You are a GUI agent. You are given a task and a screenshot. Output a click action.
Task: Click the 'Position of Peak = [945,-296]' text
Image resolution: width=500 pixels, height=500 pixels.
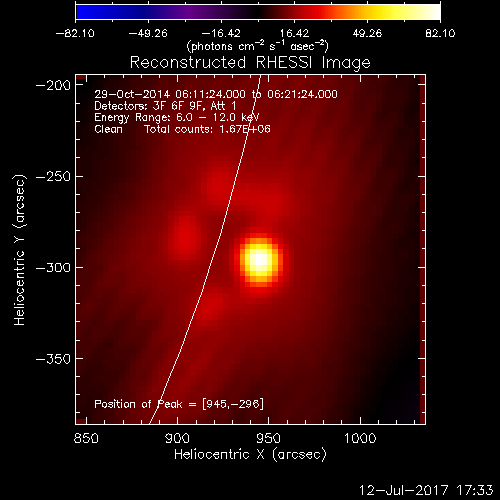point(179,404)
